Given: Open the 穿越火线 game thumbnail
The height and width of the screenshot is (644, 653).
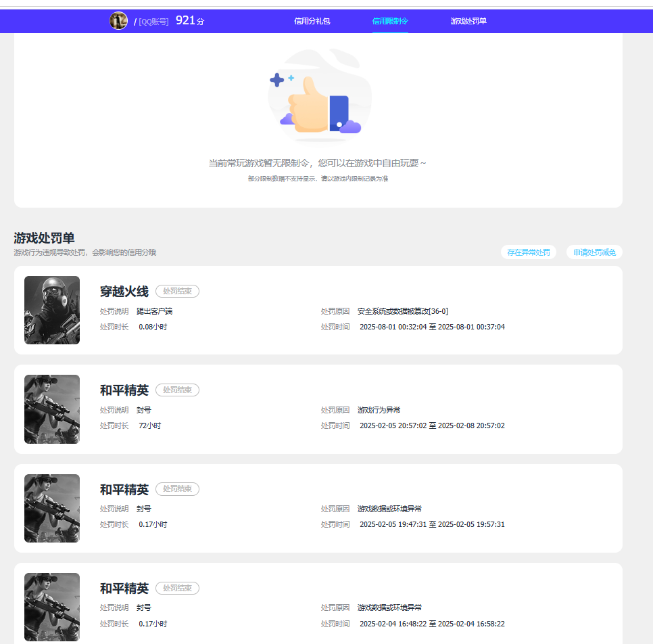Looking at the screenshot, I should pyautogui.click(x=52, y=310).
